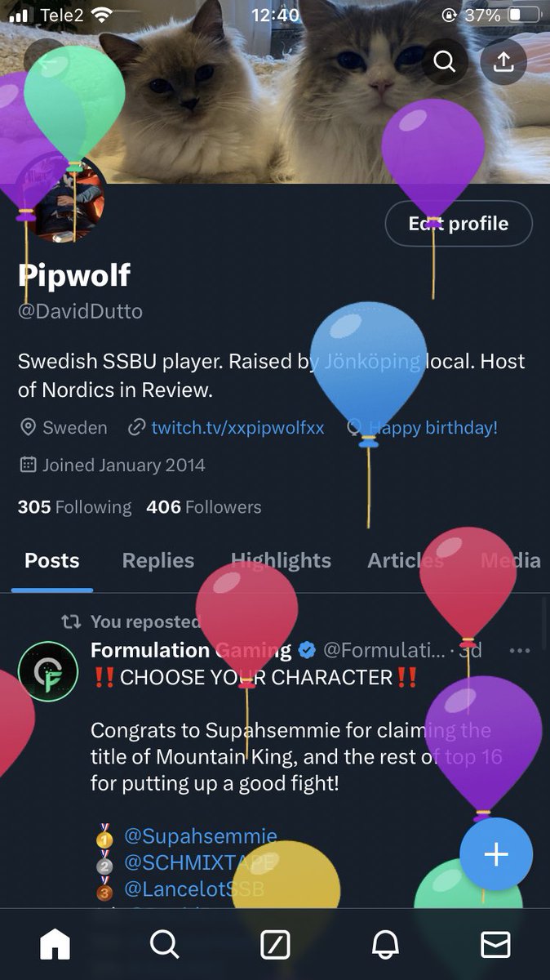Open the Notifications bell
The image size is (550, 980).
point(385,944)
